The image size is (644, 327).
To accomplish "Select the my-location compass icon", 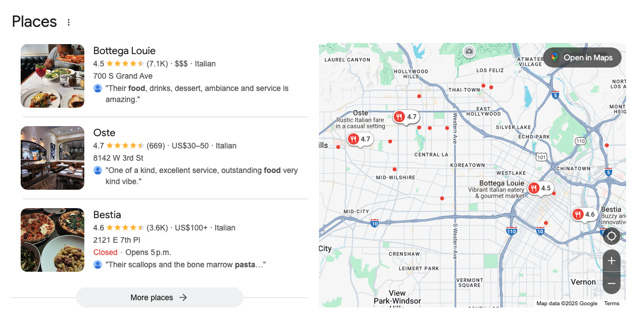I will pos(611,236).
